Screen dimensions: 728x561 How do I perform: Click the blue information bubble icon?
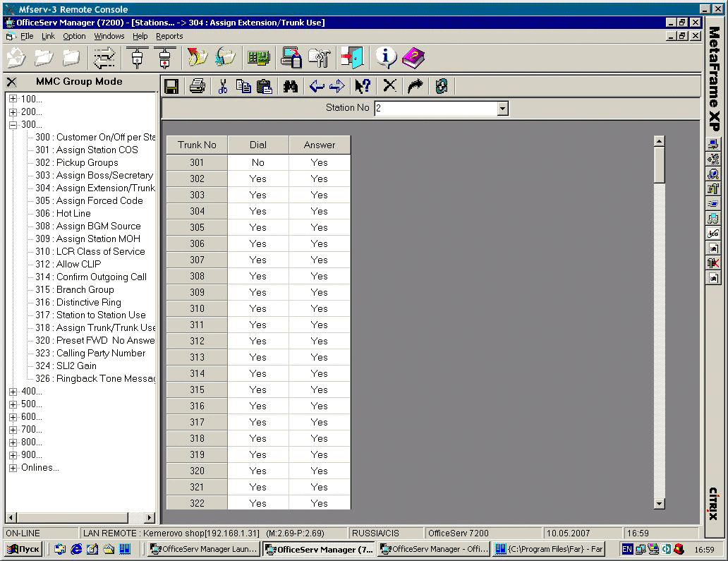coord(386,58)
